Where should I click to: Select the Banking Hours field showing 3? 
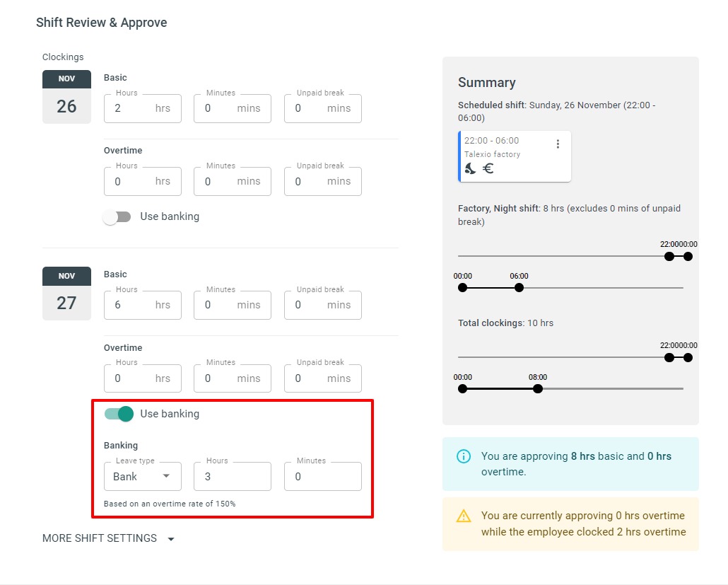point(232,476)
